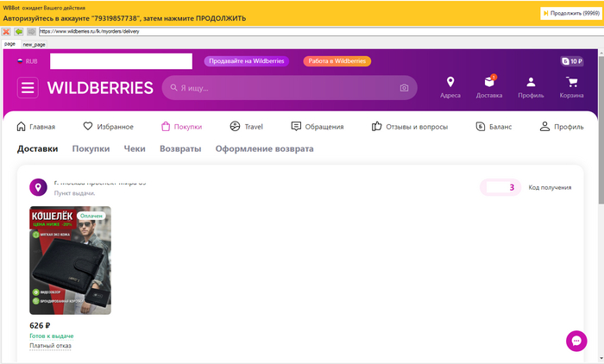The width and height of the screenshot is (604, 364).
Task: Select the Доставки tab
Action: point(37,148)
